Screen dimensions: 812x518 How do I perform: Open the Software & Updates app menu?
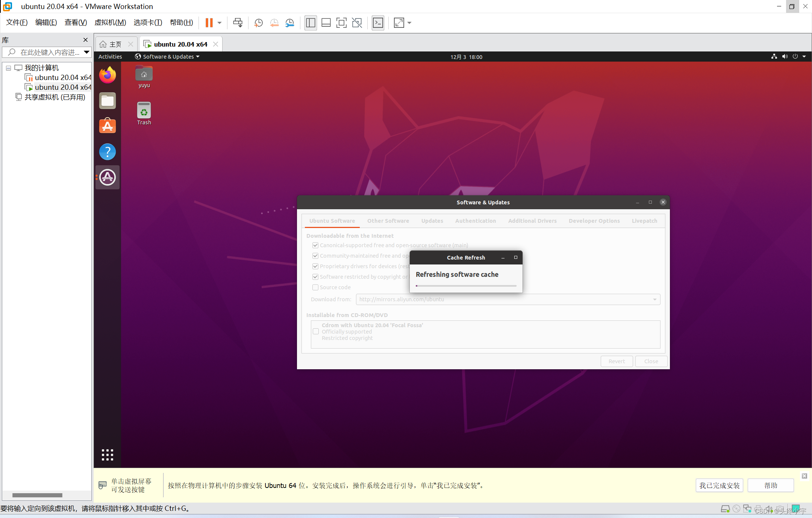[x=167, y=57]
